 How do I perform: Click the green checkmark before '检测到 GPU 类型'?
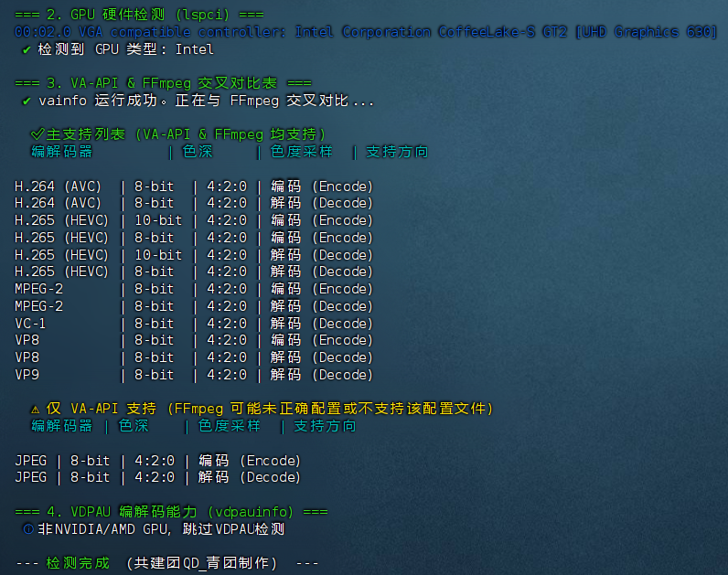[27, 49]
